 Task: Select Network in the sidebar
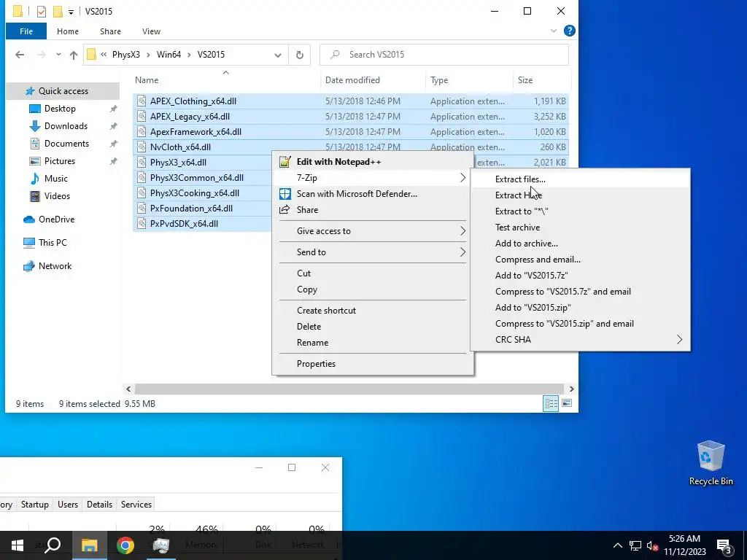[x=55, y=266]
